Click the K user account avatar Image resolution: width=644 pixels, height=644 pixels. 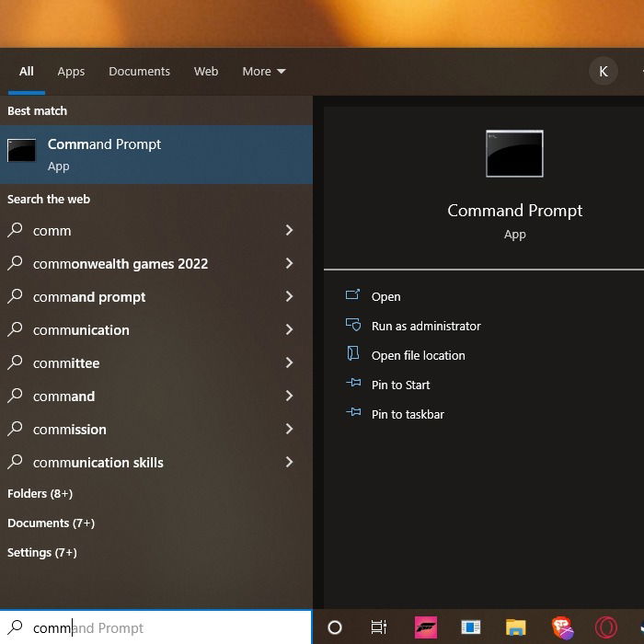[603, 72]
